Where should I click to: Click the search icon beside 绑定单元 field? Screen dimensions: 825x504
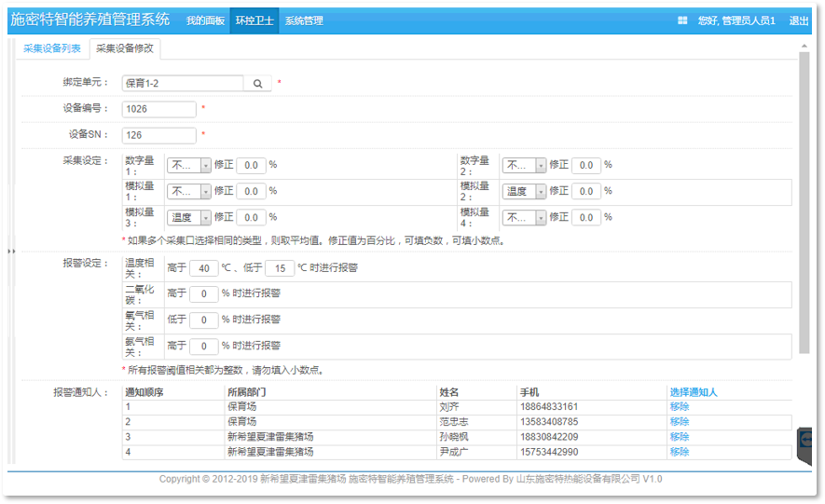tap(257, 84)
